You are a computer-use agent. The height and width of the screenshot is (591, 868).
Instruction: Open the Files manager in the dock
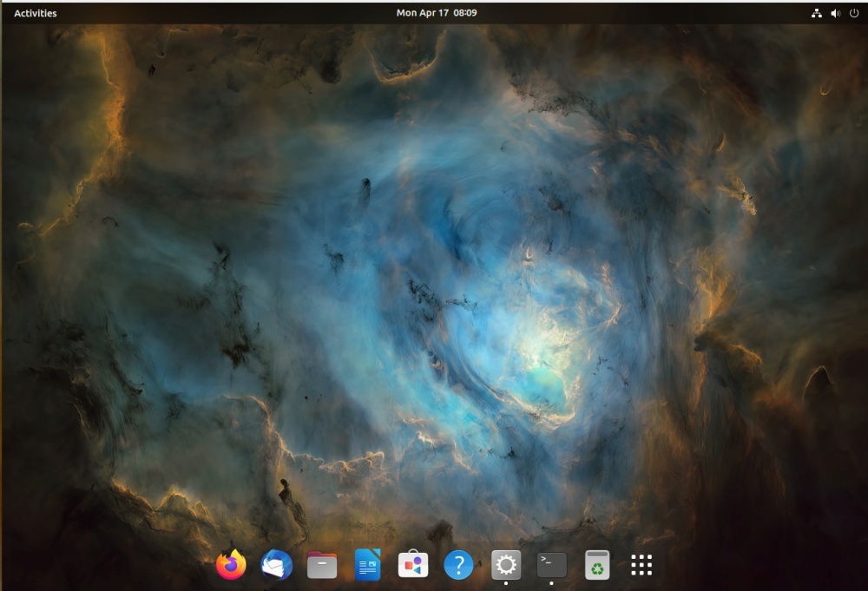point(322,565)
